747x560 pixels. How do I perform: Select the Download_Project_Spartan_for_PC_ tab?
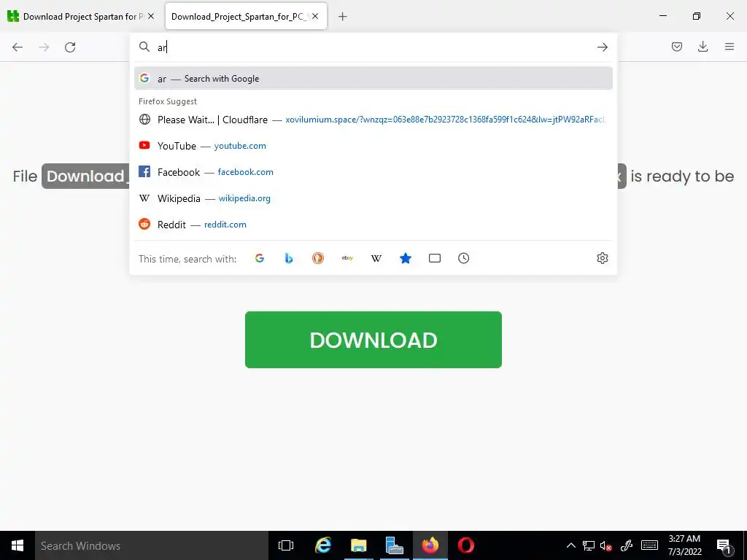tap(246, 16)
